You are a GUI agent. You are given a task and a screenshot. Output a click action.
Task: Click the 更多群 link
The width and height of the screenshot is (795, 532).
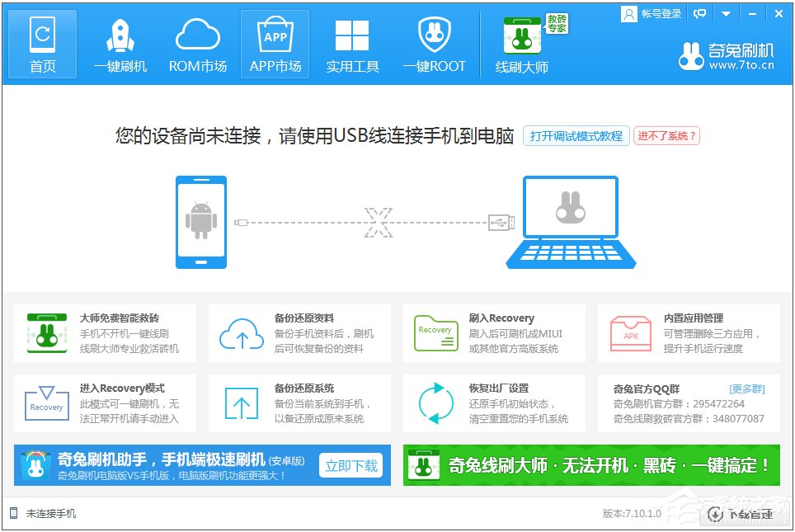pyautogui.click(x=747, y=389)
